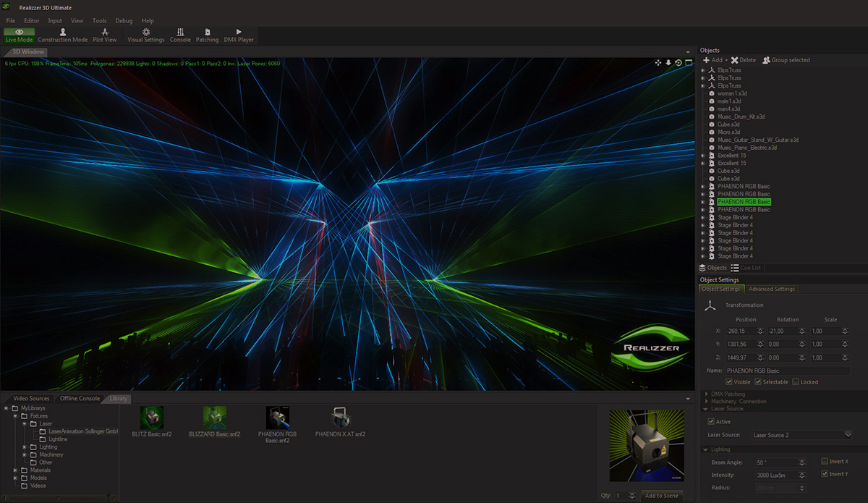868x503 pixels.
Task: Select the LaserAnimation Sollinger GmbH folder
Action: pyautogui.click(x=83, y=431)
